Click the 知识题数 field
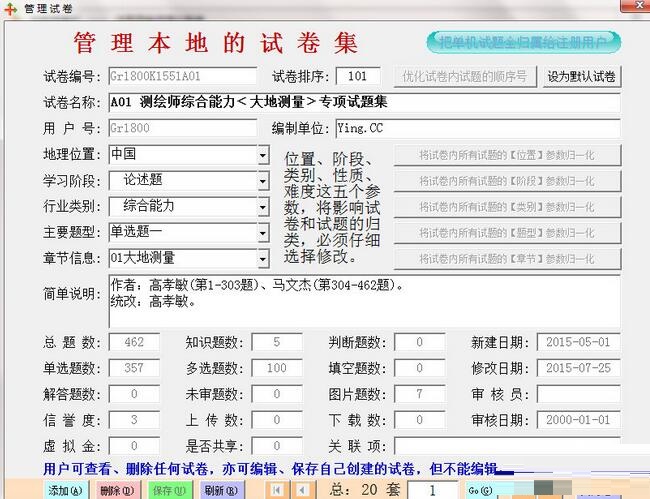The image size is (650, 499). tap(276, 342)
